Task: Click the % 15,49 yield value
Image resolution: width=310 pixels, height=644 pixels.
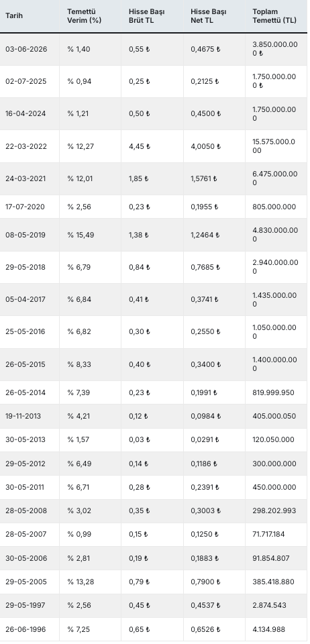Action: [81, 235]
